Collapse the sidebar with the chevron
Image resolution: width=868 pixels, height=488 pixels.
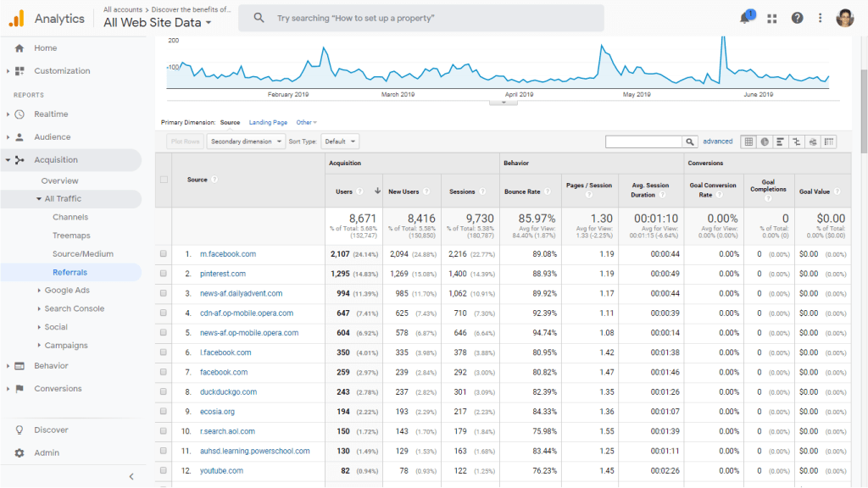(x=131, y=476)
